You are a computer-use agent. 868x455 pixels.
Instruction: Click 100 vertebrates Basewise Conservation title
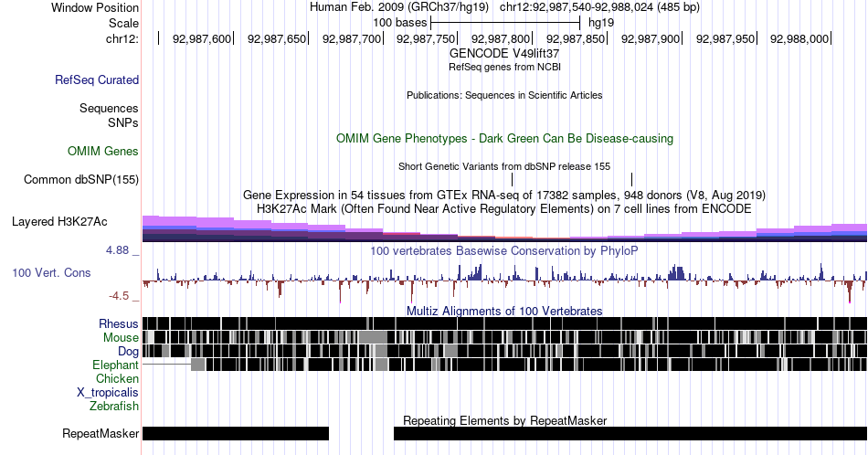click(504, 250)
